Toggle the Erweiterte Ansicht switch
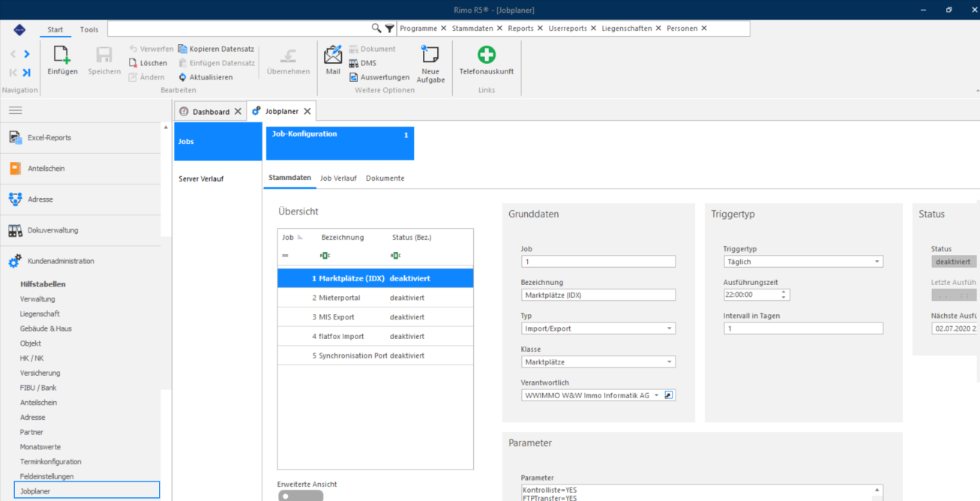Viewport: 980px width, 501px height. (300, 496)
